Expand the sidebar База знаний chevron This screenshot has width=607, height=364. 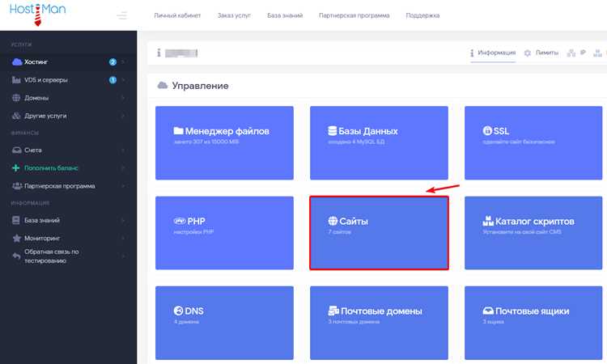point(123,220)
